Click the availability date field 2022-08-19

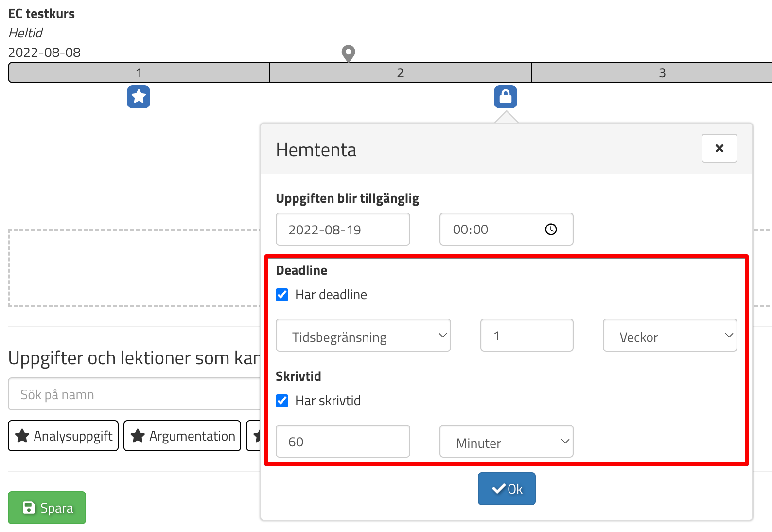pyautogui.click(x=343, y=230)
